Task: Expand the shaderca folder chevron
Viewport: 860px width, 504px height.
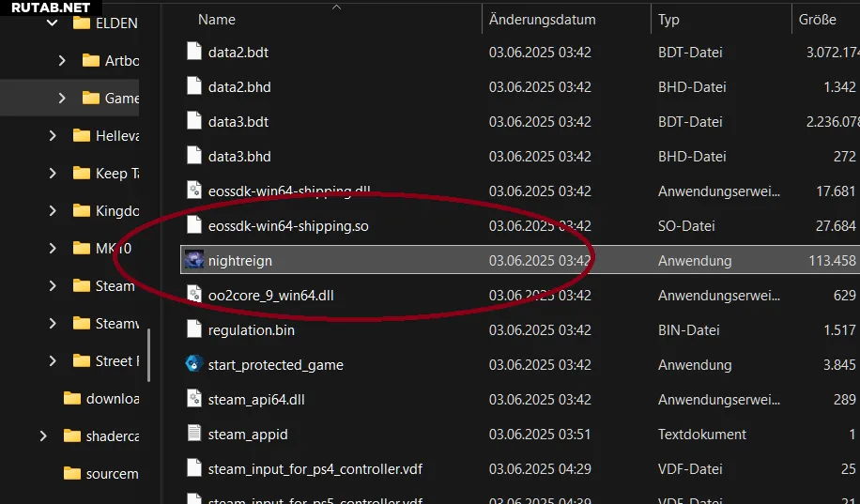Action: coord(43,436)
